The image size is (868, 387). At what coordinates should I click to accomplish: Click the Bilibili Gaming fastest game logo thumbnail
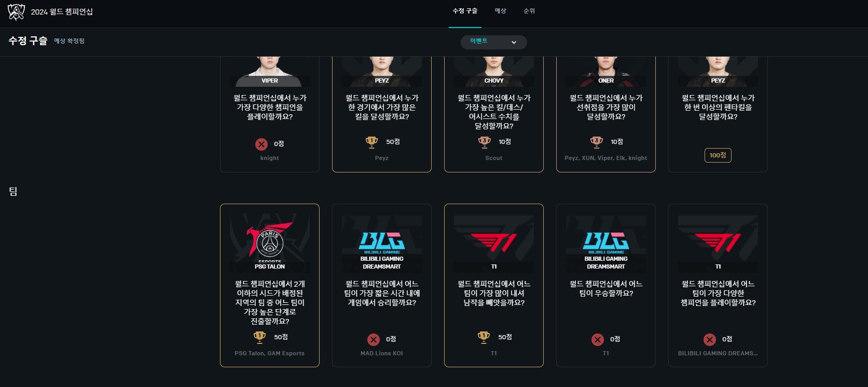pos(382,242)
